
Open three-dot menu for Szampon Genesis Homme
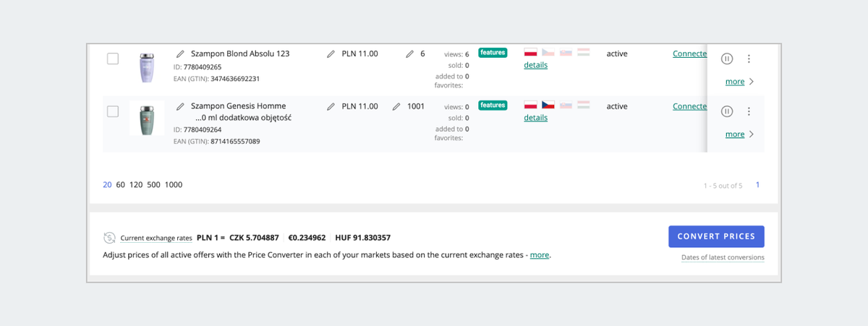pyautogui.click(x=749, y=111)
